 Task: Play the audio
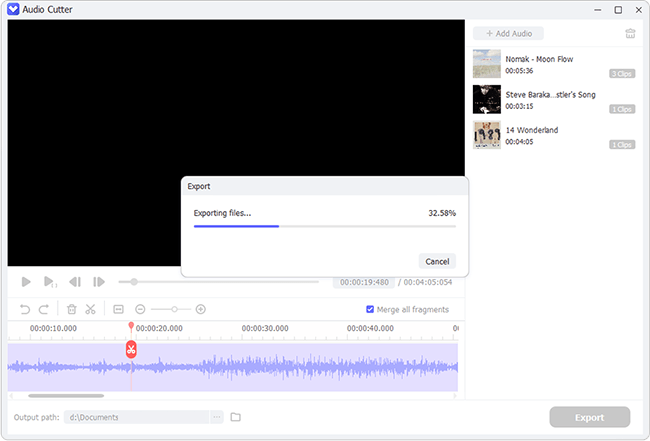(26, 282)
